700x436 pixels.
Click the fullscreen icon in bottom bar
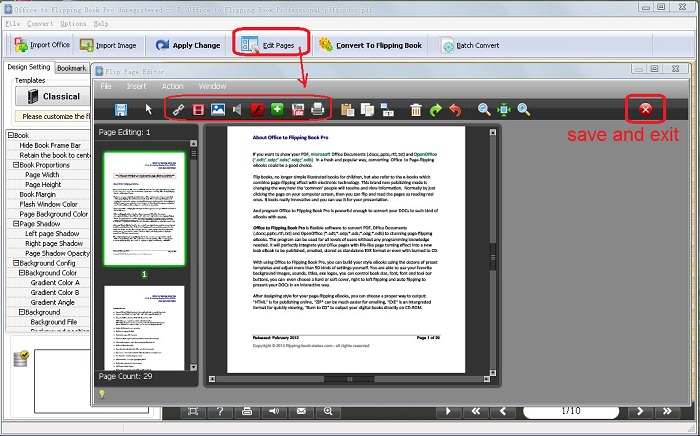point(193,411)
